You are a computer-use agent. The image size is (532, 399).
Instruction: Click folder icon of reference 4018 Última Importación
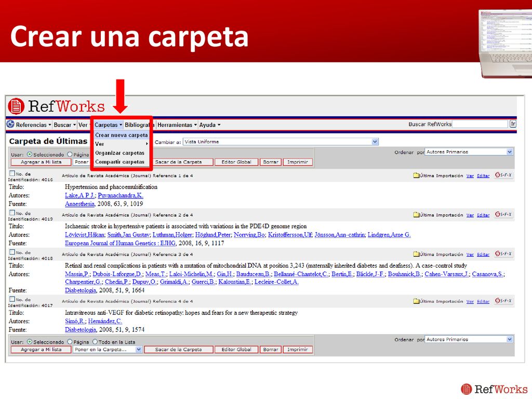(x=416, y=254)
